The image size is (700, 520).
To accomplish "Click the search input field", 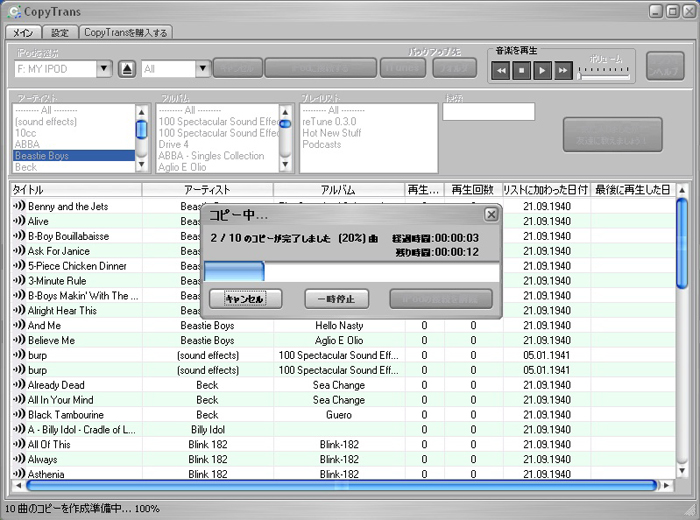I will tap(488, 112).
